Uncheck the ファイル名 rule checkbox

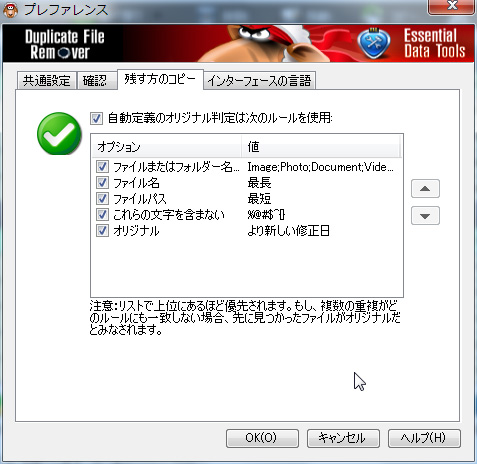coord(102,182)
